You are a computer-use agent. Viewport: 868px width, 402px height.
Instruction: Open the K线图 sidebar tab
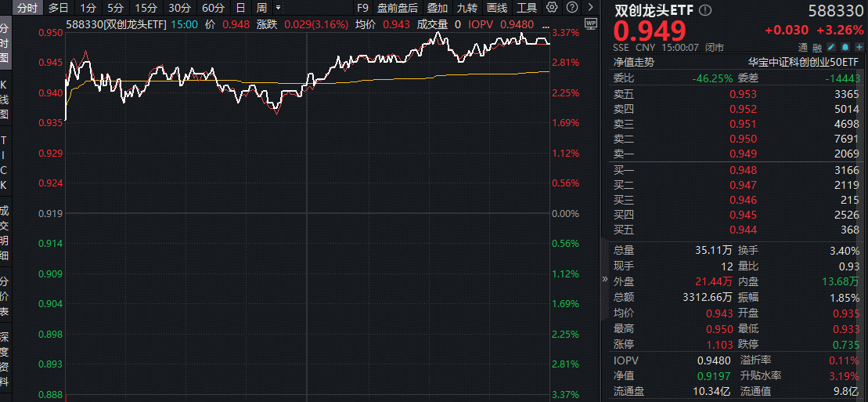5,98
